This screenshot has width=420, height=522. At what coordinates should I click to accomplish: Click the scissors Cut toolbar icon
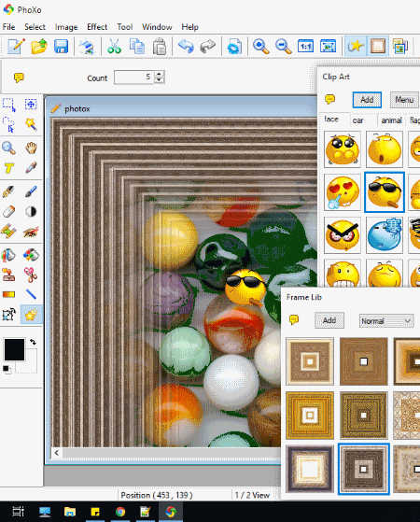(114, 47)
